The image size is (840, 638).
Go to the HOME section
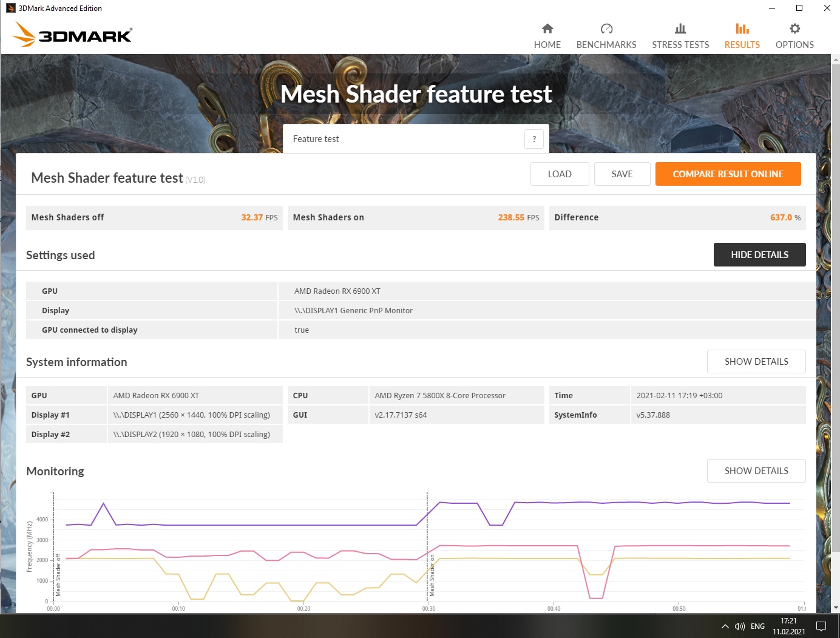coord(547,36)
